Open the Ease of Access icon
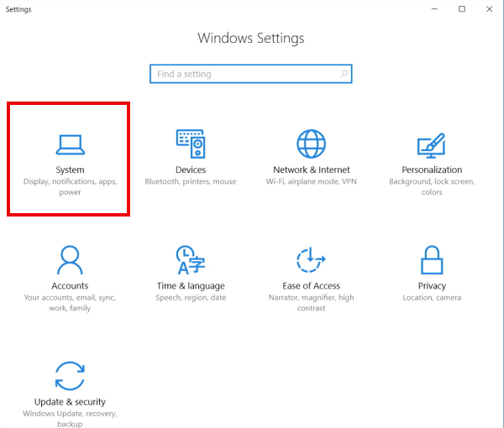The width and height of the screenshot is (504, 428). point(311,260)
